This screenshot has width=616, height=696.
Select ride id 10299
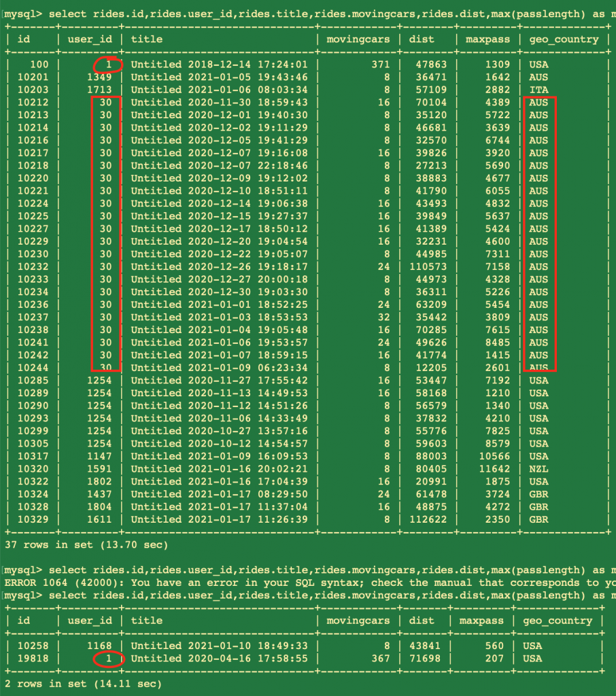click(33, 432)
